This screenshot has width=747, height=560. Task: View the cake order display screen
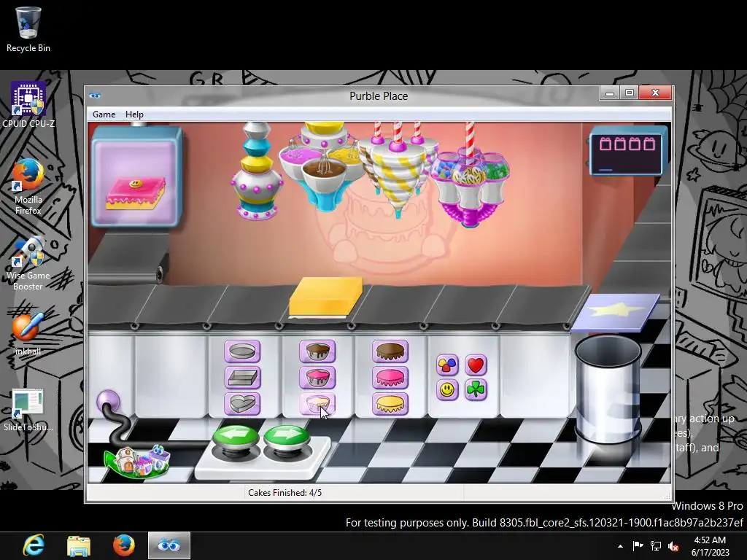136,176
